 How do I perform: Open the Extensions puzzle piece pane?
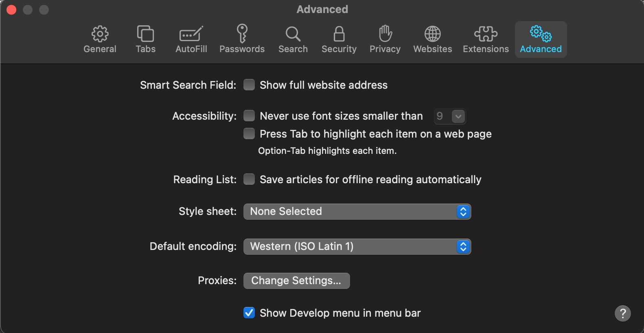click(x=486, y=39)
